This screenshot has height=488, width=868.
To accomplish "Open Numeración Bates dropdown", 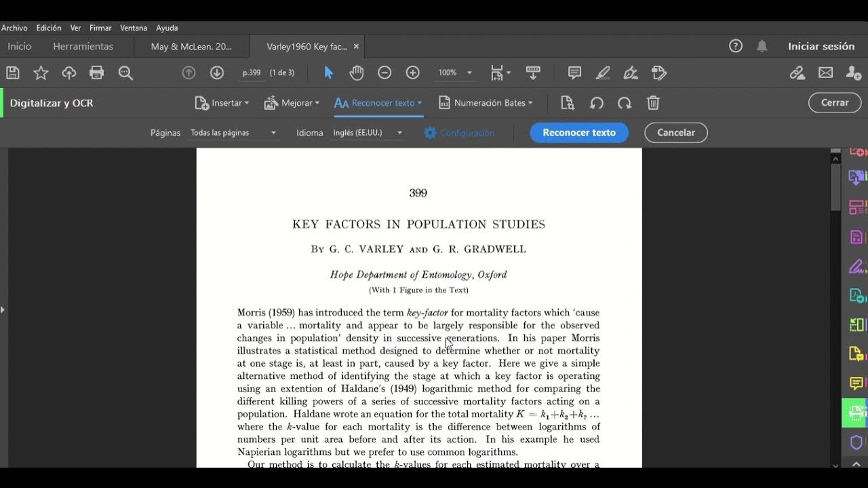I will point(486,103).
